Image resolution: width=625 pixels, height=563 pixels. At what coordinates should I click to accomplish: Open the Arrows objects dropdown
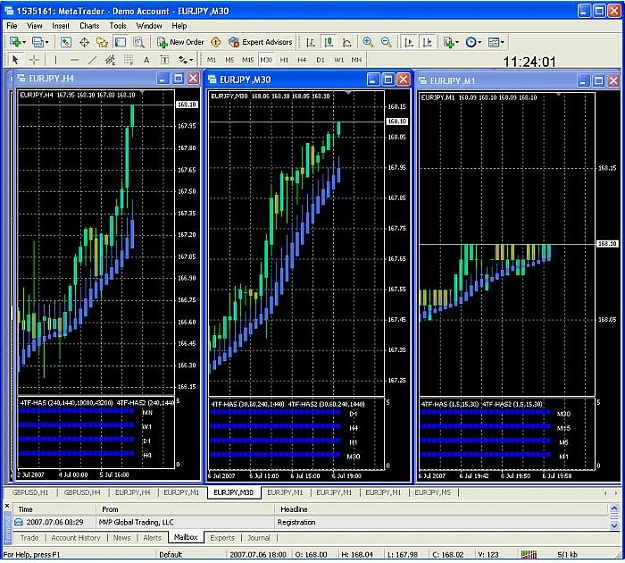pyautogui.click(x=186, y=60)
